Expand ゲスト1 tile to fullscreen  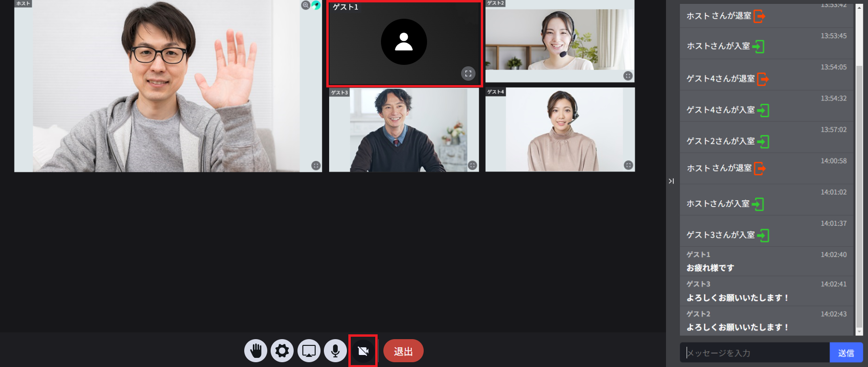click(x=468, y=73)
